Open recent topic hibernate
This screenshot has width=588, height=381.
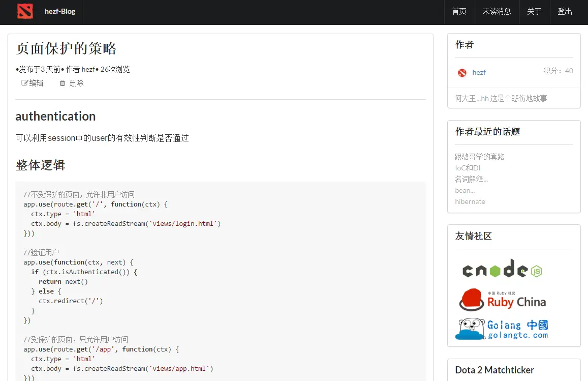pyautogui.click(x=470, y=201)
